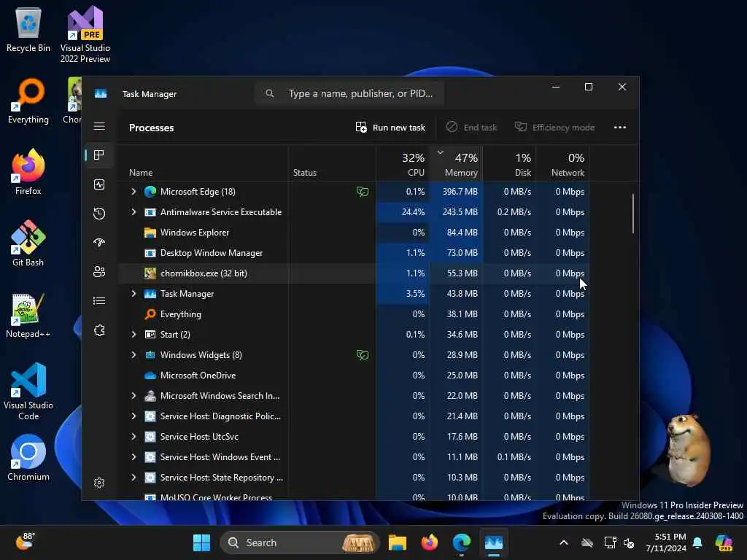
Task: Open Everything desktop shortcut
Action: (28, 101)
